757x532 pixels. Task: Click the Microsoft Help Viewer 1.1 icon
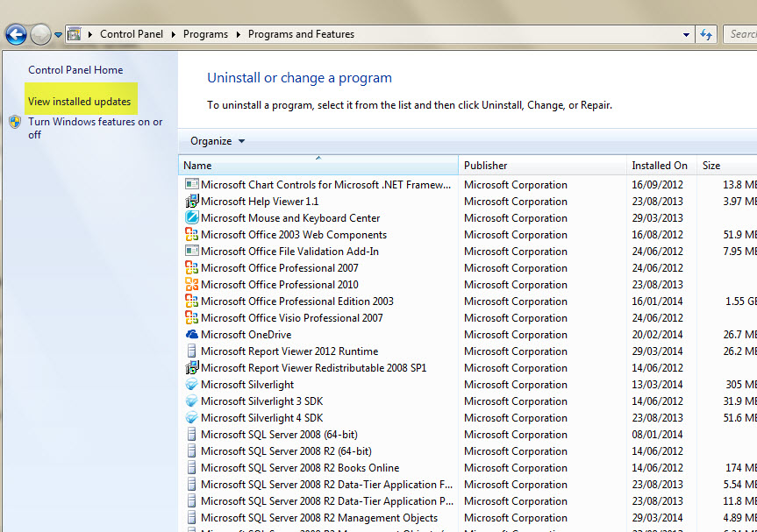pos(191,201)
